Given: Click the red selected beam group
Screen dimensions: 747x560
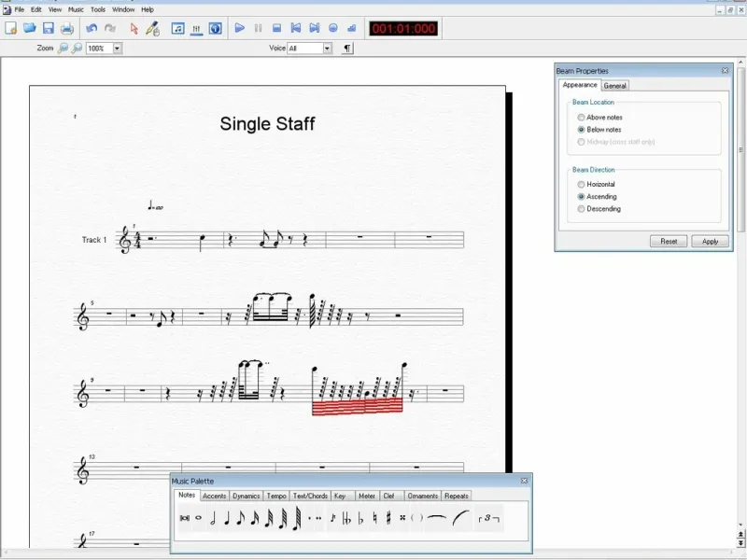Looking at the screenshot, I should (358, 407).
